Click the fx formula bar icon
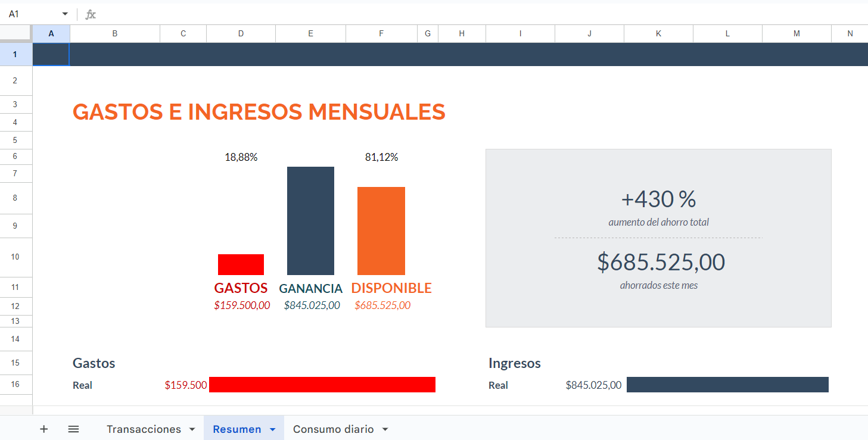Image resolution: width=868 pixels, height=440 pixels. [90, 14]
